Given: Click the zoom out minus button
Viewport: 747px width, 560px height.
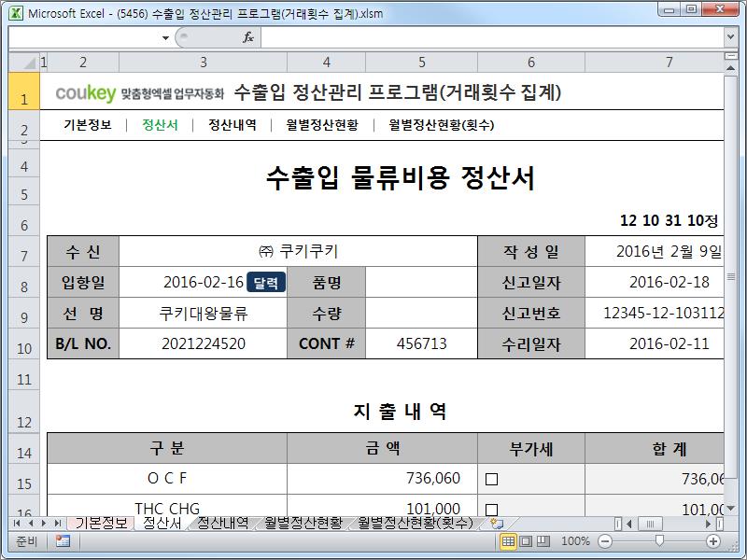Looking at the screenshot, I should click(x=604, y=541).
